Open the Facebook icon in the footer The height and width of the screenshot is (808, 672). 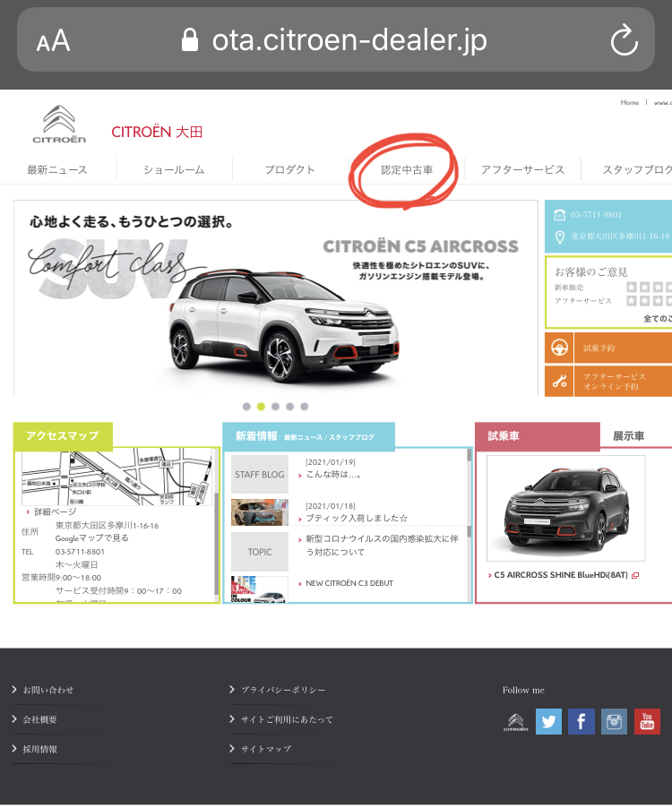coord(582,721)
